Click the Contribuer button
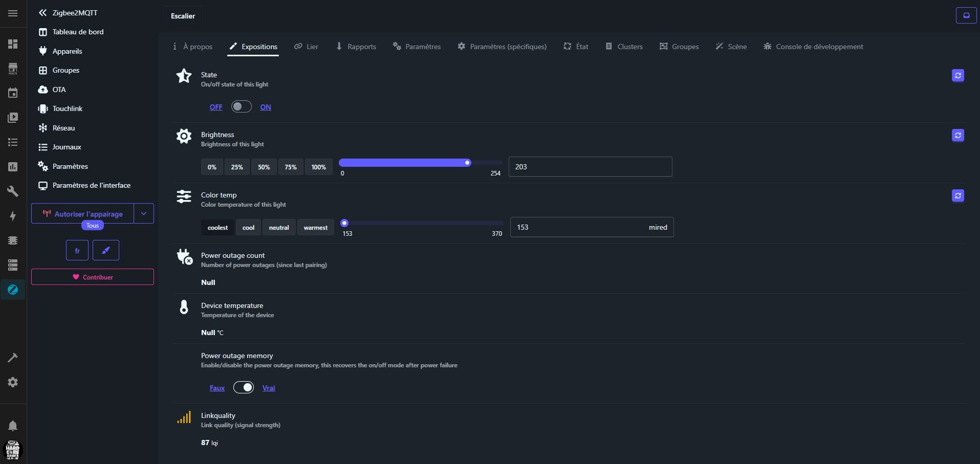The width and height of the screenshot is (980, 464). pos(93,277)
